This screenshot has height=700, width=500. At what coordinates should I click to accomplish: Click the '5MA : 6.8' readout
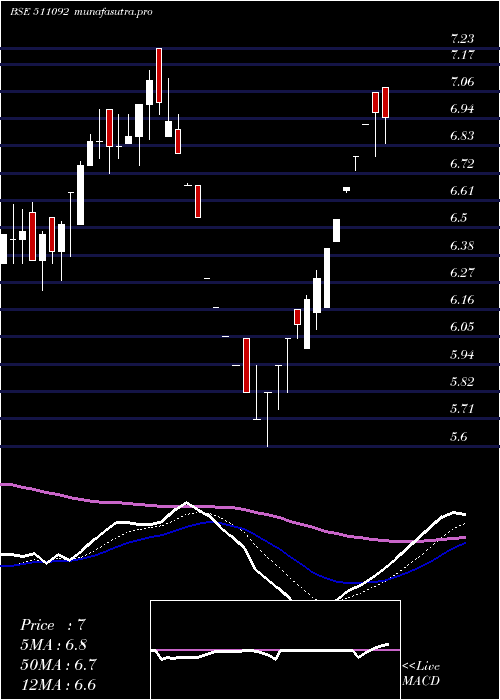(54, 645)
